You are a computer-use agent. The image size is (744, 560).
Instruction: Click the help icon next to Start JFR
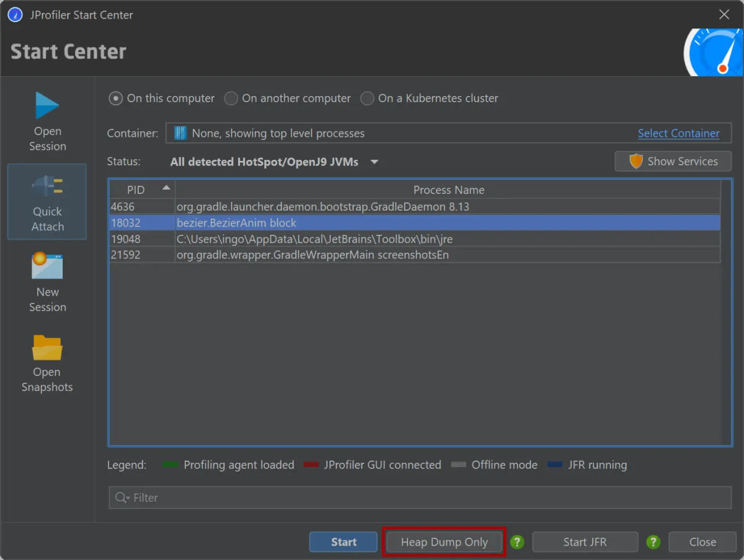653,542
